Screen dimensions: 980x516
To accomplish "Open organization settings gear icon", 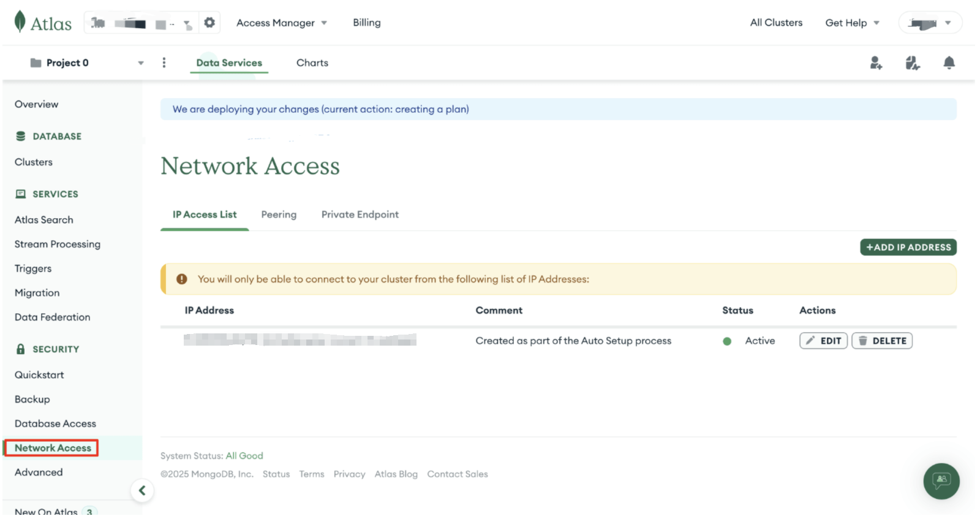I will [209, 23].
